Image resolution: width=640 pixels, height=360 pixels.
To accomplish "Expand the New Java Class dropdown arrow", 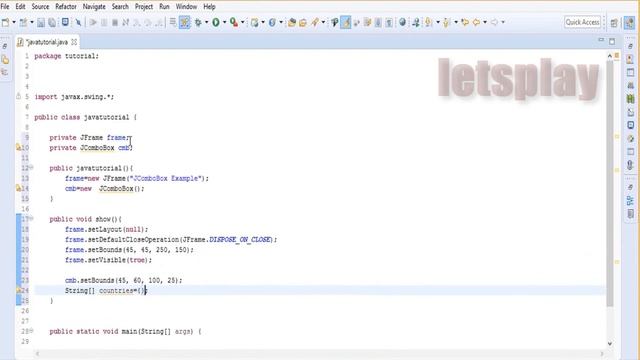I will (280, 22).
